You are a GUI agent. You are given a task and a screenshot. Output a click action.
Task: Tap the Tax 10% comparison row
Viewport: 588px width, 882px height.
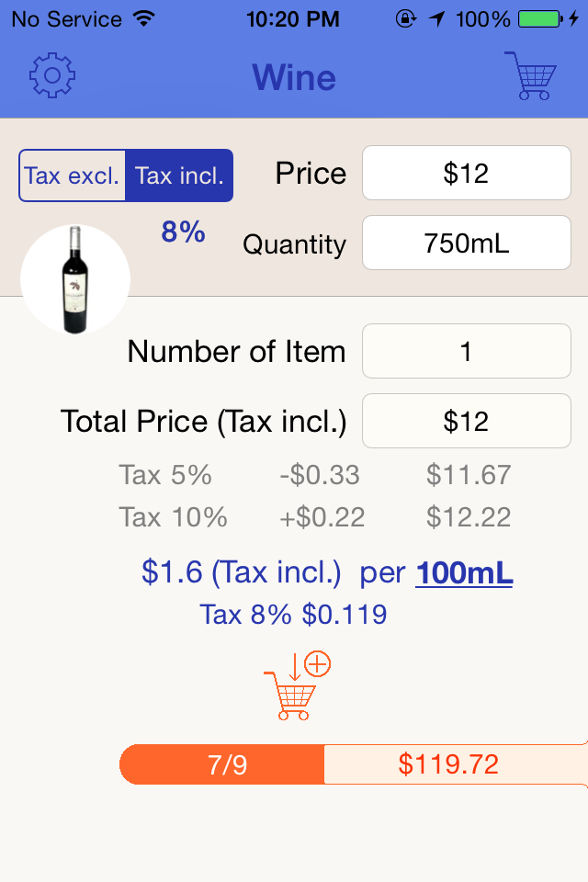click(x=315, y=517)
